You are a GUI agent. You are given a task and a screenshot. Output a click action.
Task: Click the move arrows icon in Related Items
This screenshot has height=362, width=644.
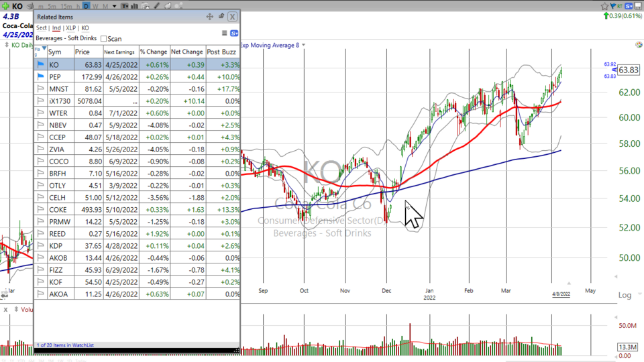(x=209, y=17)
